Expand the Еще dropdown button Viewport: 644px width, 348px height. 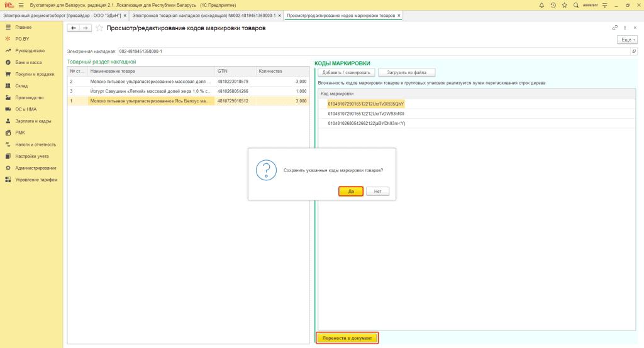pos(628,40)
